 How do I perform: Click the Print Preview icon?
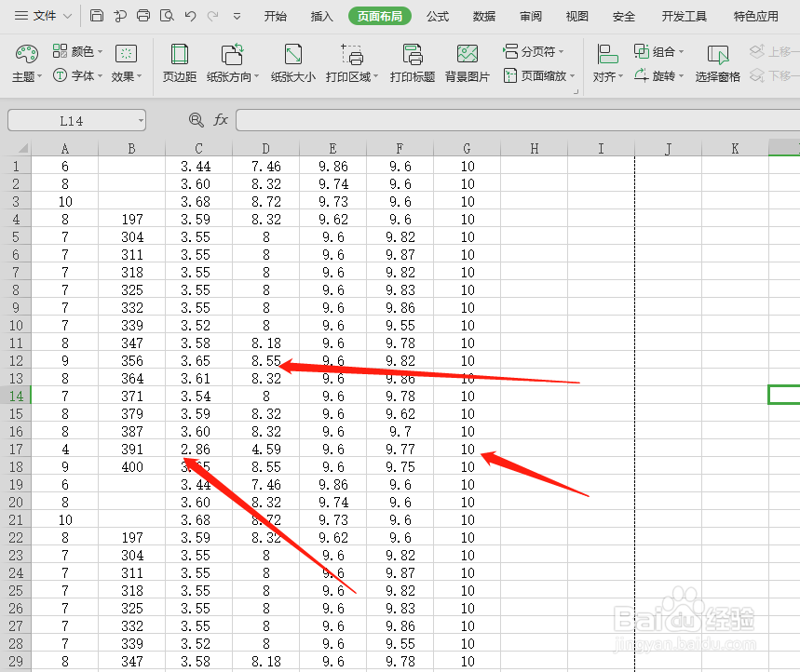point(167,16)
